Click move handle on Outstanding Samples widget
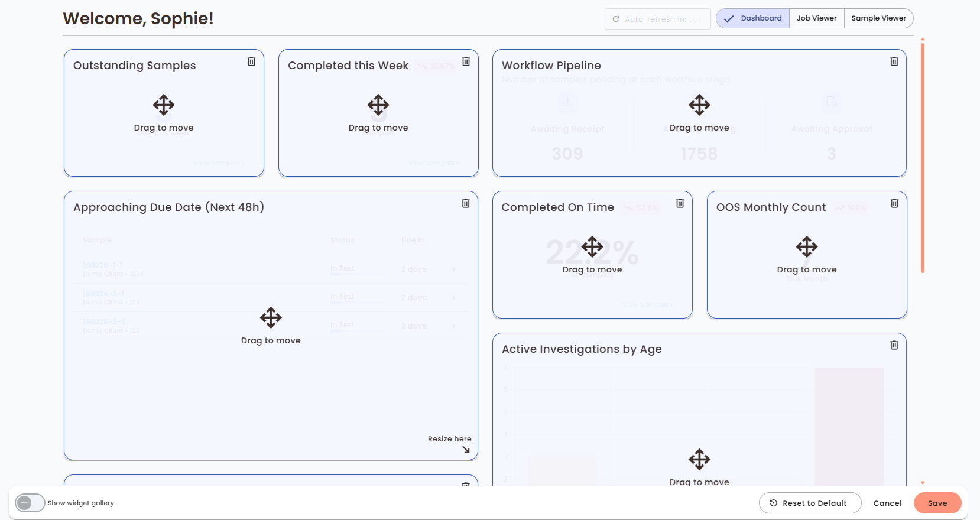The height and width of the screenshot is (520, 980). pyautogui.click(x=164, y=105)
